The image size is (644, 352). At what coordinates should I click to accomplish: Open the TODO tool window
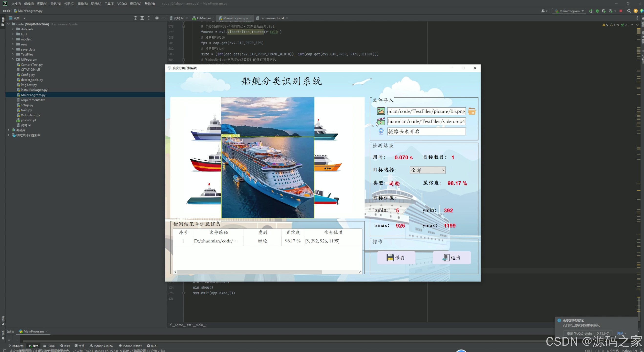tap(49, 346)
